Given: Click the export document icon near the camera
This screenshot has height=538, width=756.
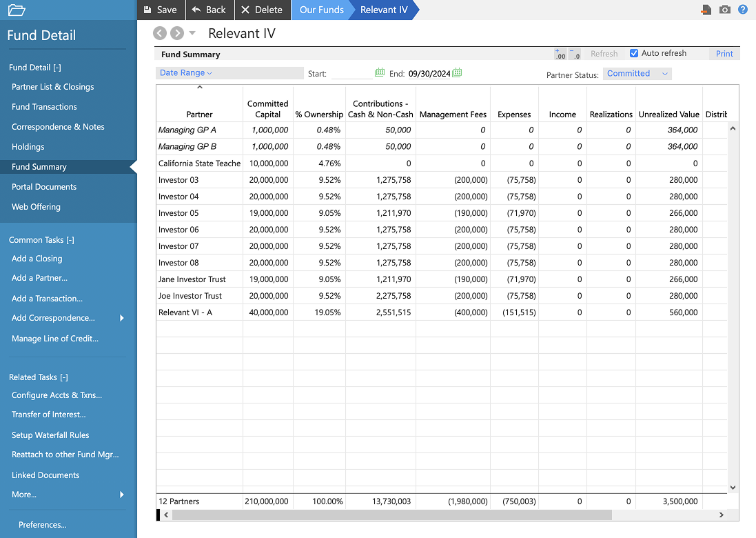Looking at the screenshot, I should pos(706,10).
